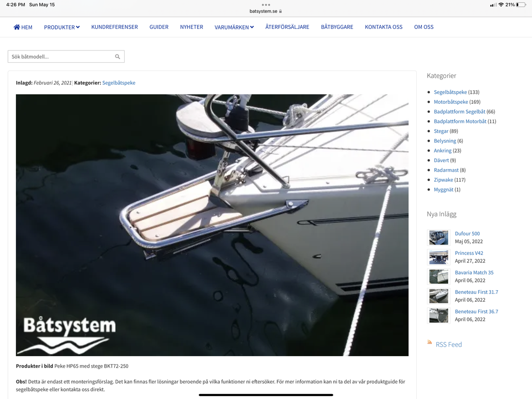
Task: Open the Zipwake category
Action: 443,180
